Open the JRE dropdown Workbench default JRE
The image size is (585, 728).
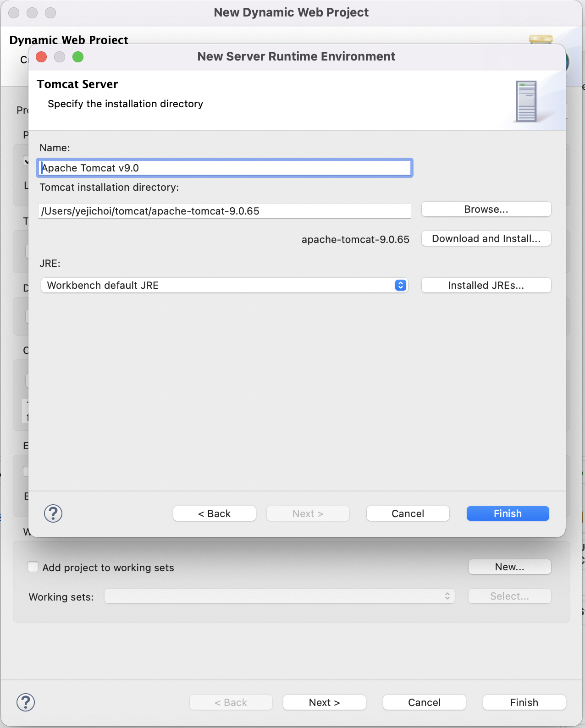pos(225,285)
